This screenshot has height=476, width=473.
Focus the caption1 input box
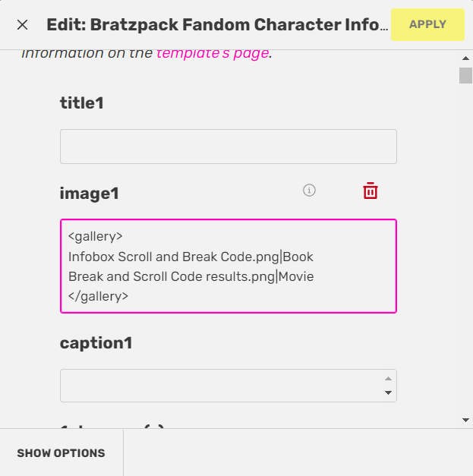pyautogui.click(x=220, y=386)
